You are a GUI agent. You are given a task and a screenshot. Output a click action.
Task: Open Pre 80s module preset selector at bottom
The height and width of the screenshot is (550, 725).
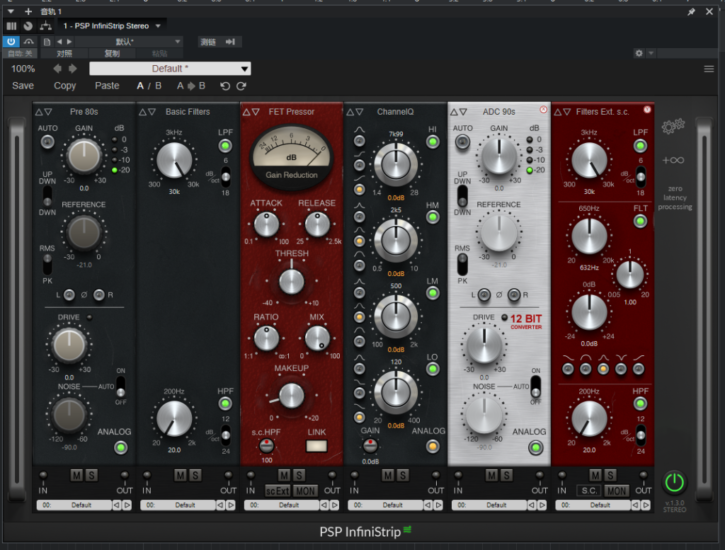76,505
